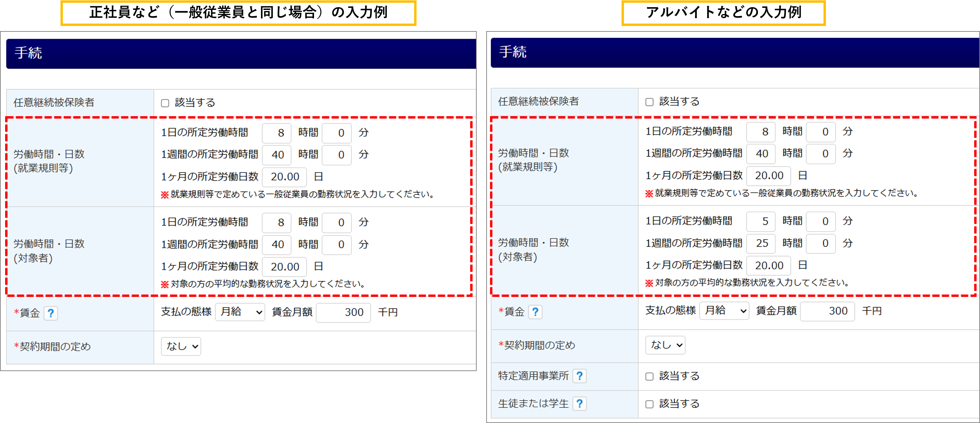Expand 契約期間の定め なし dropdown in right panel
980x423 pixels.
tap(665, 345)
